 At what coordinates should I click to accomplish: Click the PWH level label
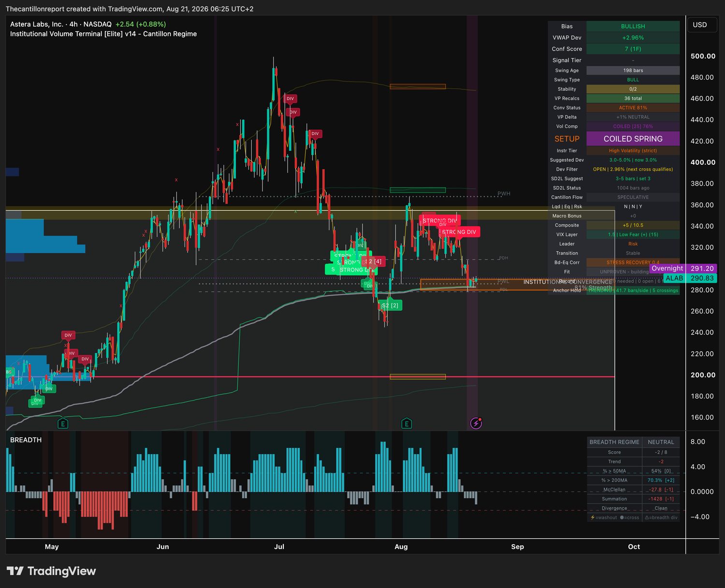tap(504, 194)
